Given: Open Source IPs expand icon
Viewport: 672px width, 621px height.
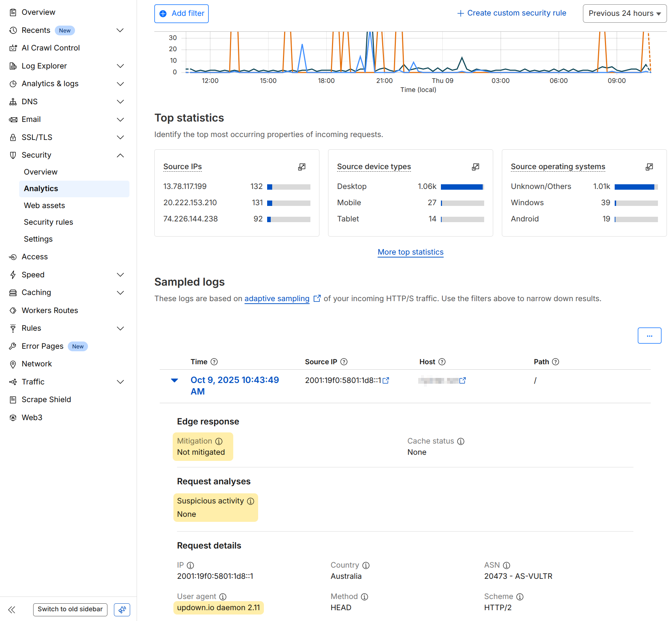Looking at the screenshot, I should coord(302,167).
